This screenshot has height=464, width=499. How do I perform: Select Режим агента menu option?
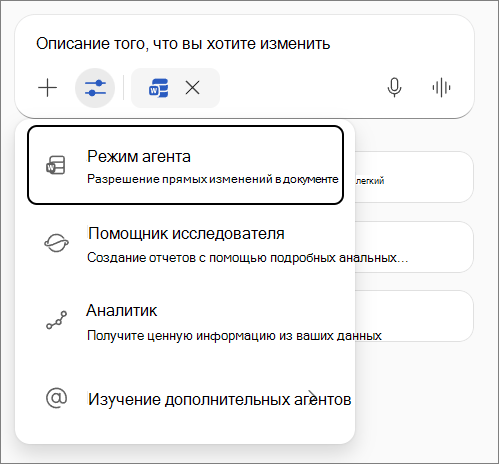click(185, 165)
